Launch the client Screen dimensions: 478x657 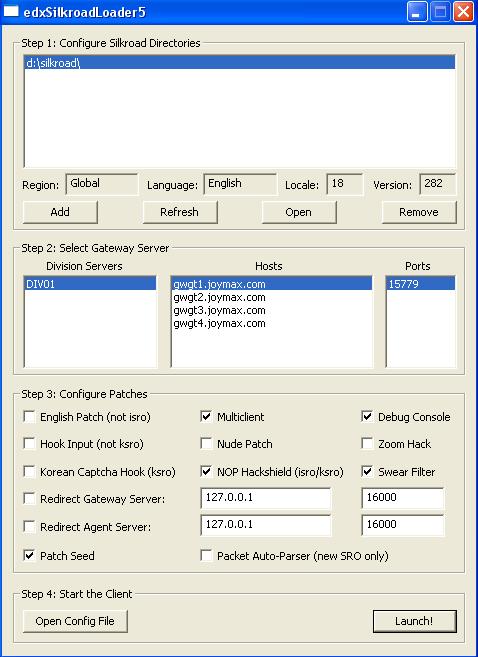(x=414, y=621)
